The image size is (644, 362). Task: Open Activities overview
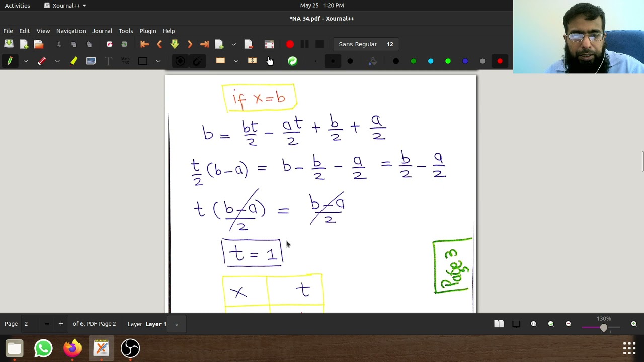pyautogui.click(x=18, y=6)
